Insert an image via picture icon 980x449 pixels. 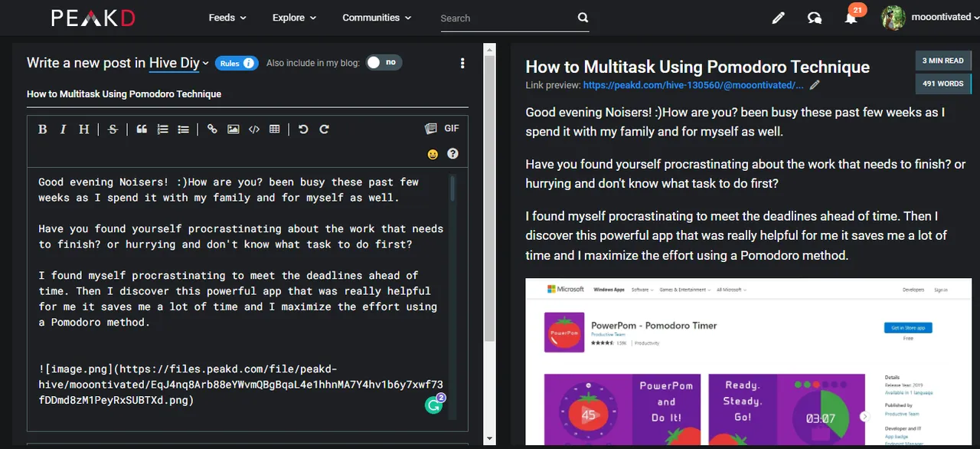pyautogui.click(x=233, y=129)
